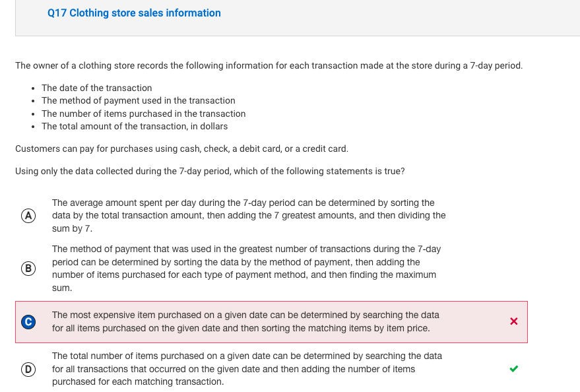
Task: Click answer A text about average amount
Action: (x=249, y=216)
